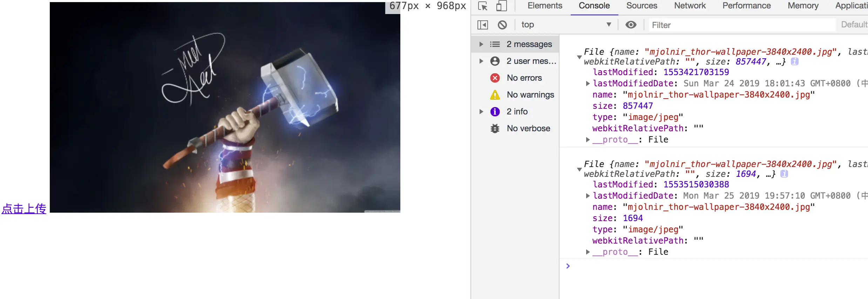Screen dimensions: 868x299
Task: Open the Default log levels dropdown
Action: [x=854, y=25]
